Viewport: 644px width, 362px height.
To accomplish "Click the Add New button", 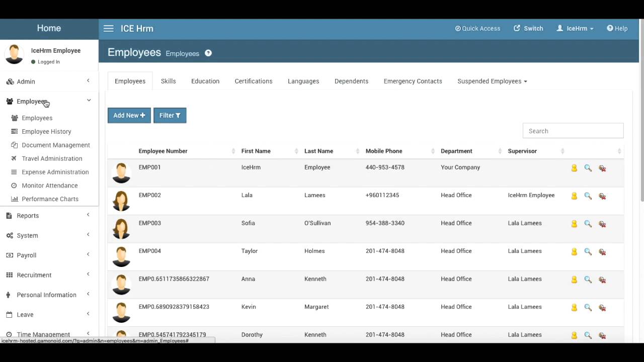I will tap(129, 115).
